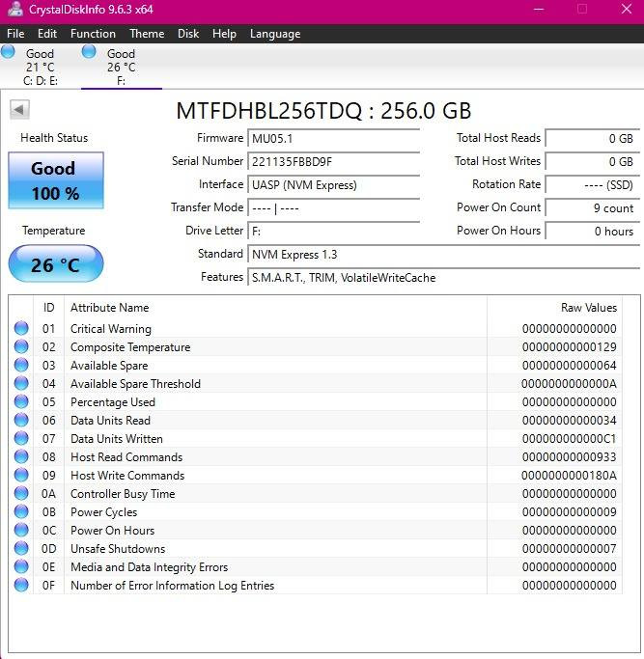
Task: Click the Raw Values column header
Action: click(x=588, y=308)
